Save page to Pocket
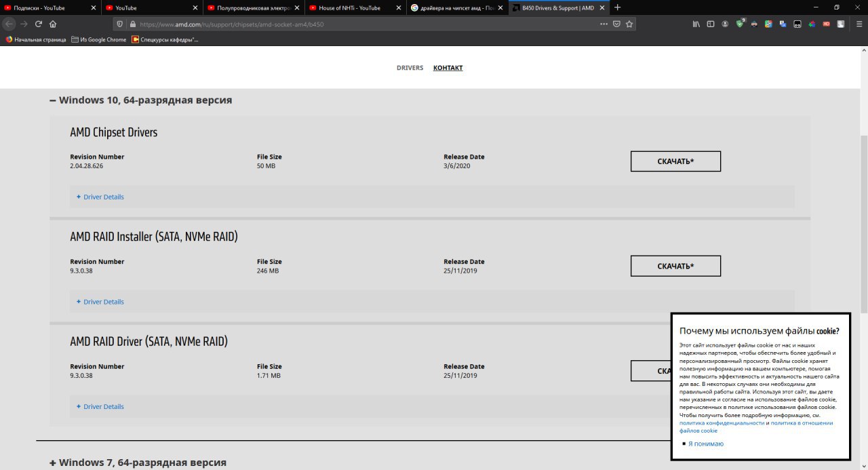The image size is (868, 470). [616, 23]
